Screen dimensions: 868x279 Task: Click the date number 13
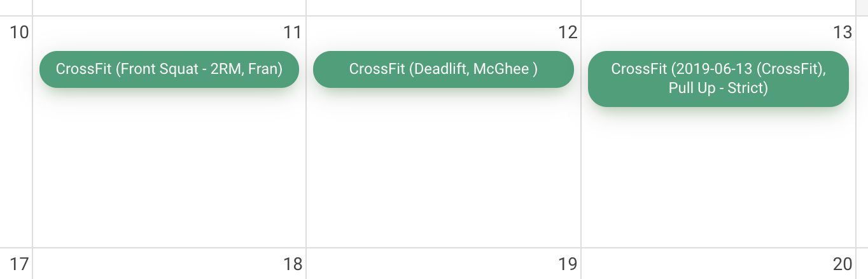click(x=843, y=32)
